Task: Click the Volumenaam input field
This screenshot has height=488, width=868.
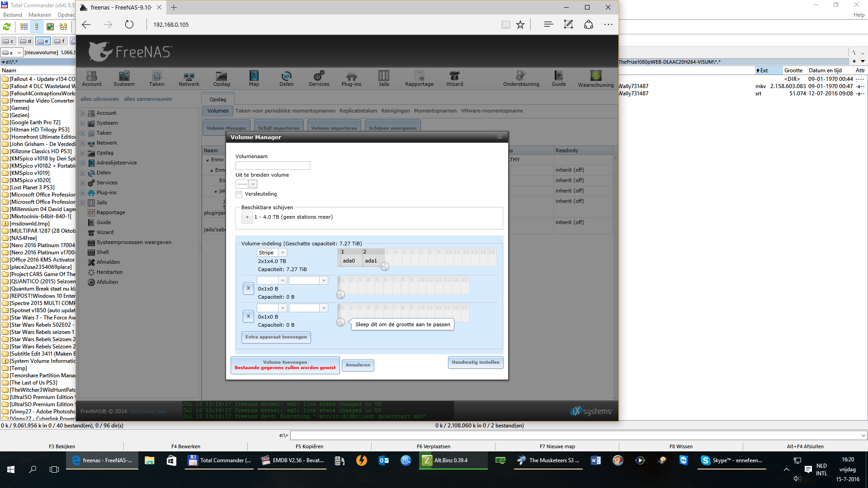Action: 273,166
